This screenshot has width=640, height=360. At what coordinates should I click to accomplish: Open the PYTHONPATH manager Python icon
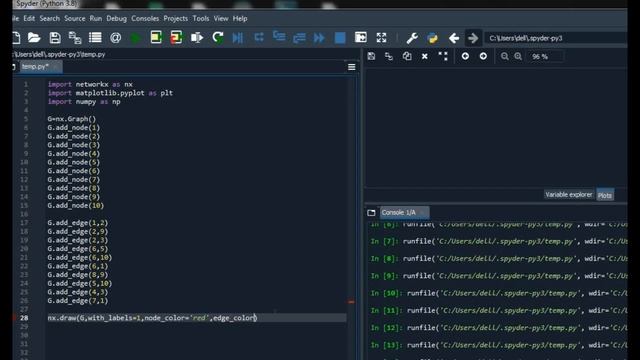click(432, 38)
